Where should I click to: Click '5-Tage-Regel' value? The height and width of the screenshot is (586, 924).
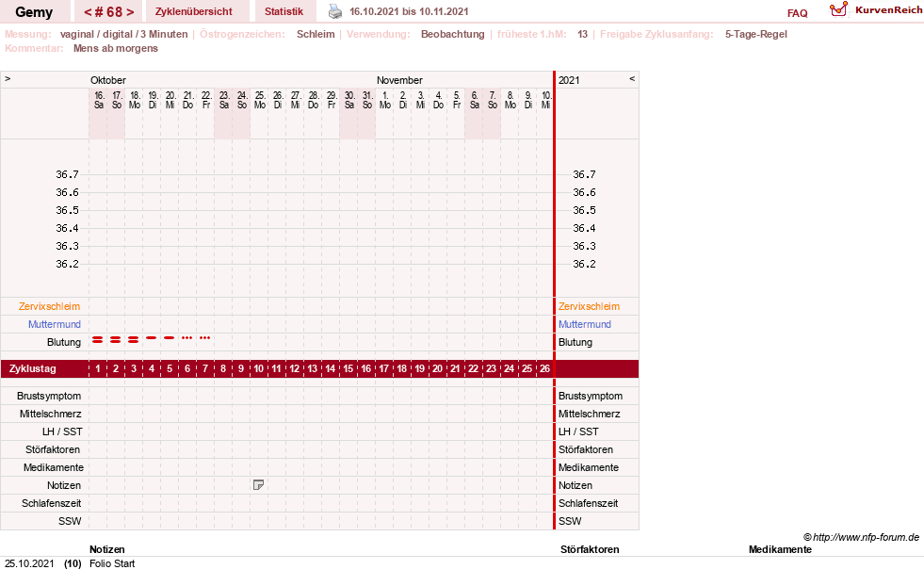coord(756,34)
